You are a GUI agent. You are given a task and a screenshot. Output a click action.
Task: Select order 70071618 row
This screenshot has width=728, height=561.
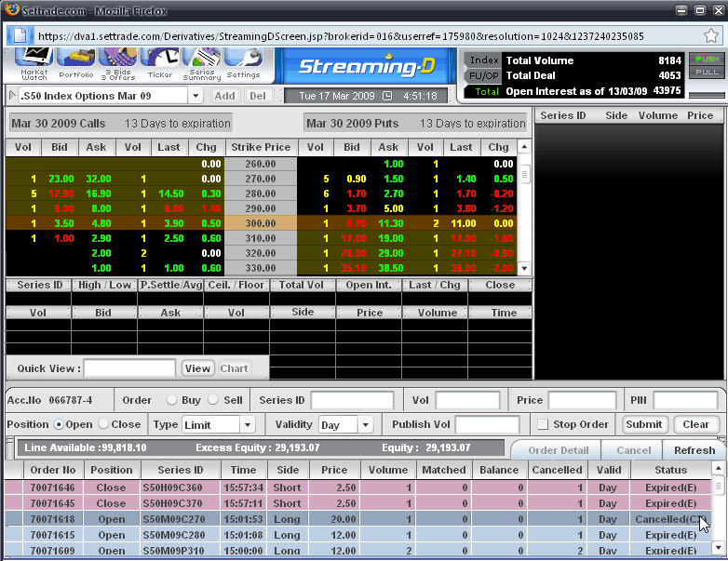tap(357, 519)
